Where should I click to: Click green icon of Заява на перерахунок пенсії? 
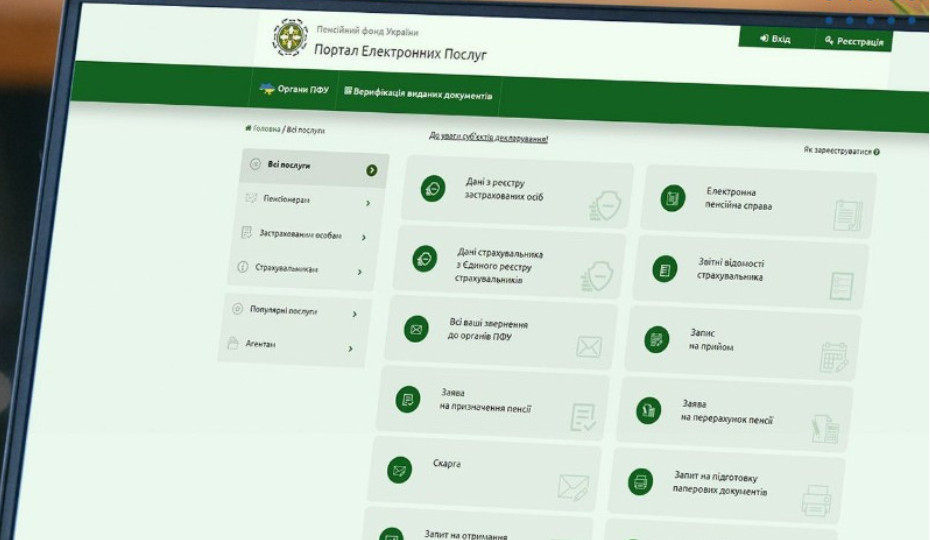pos(648,410)
